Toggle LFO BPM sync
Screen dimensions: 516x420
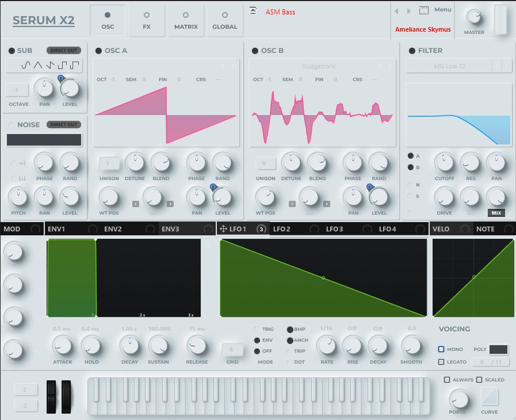click(x=290, y=329)
